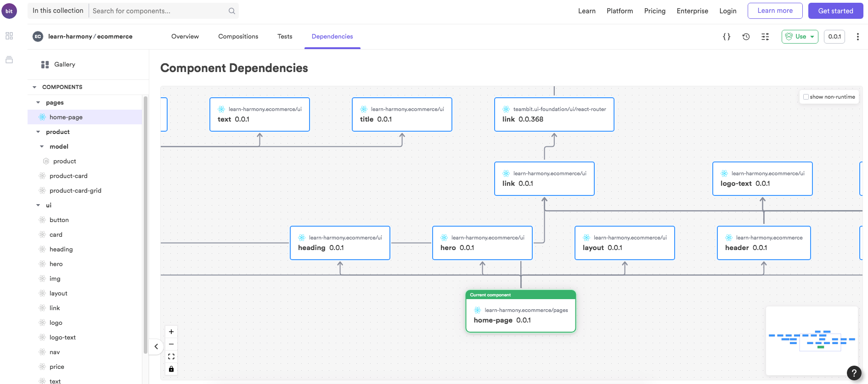Image resolution: width=868 pixels, height=384 pixels.
Task: Open the help question mark button
Action: click(x=854, y=373)
